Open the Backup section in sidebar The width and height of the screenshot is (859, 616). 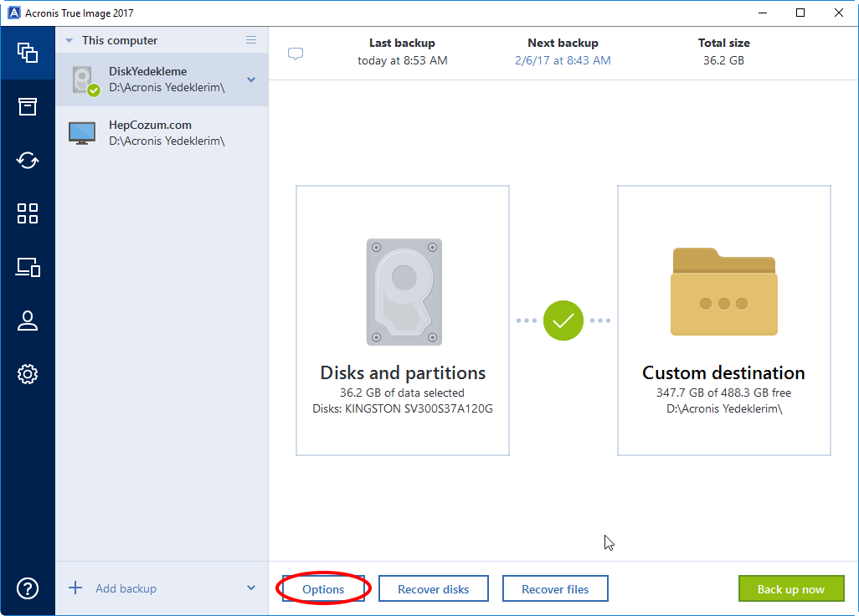[28, 53]
